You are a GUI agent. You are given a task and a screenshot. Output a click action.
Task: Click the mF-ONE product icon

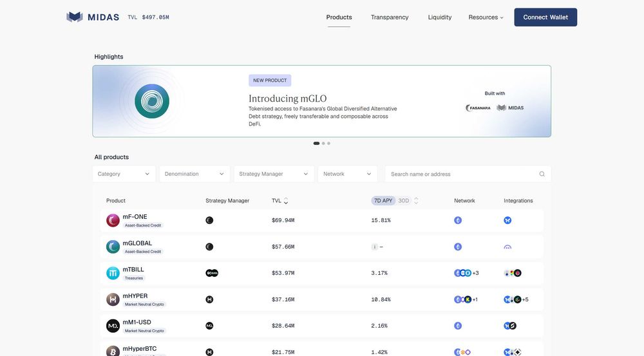(x=113, y=221)
